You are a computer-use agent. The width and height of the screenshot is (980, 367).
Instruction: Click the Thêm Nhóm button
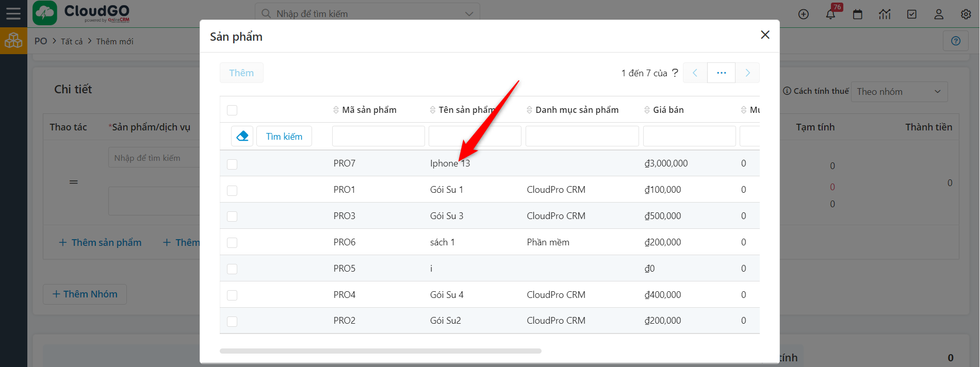pos(85,294)
